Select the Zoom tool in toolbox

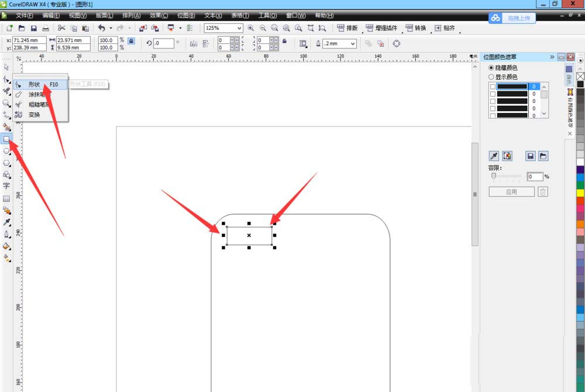[6, 104]
